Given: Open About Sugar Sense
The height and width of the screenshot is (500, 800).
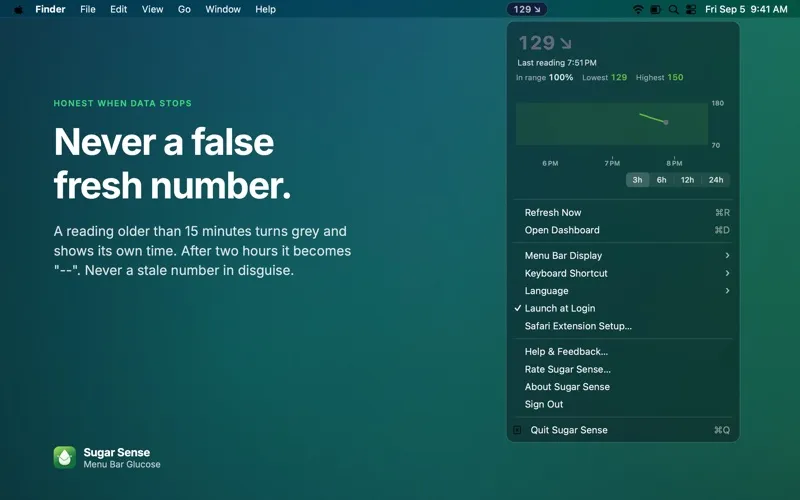Looking at the screenshot, I should [623, 387].
